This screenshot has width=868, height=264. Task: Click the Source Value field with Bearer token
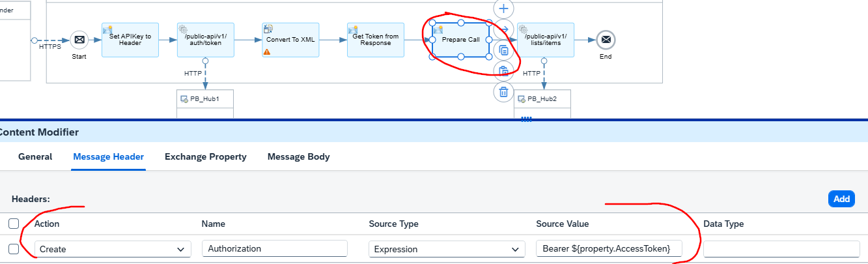click(x=609, y=249)
